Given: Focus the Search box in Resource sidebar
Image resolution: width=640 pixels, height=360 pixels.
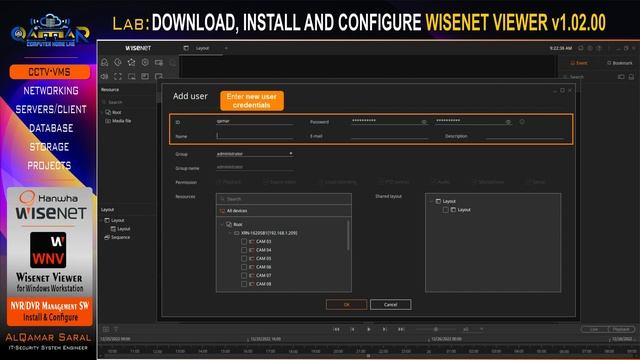Looking at the screenshot, I should coord(129,102).
